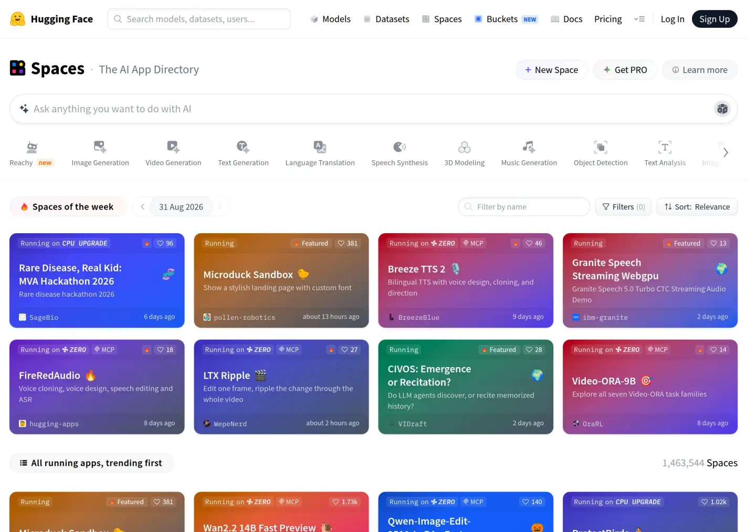Open the Sort: Relevance dropdown

[697, 207]
